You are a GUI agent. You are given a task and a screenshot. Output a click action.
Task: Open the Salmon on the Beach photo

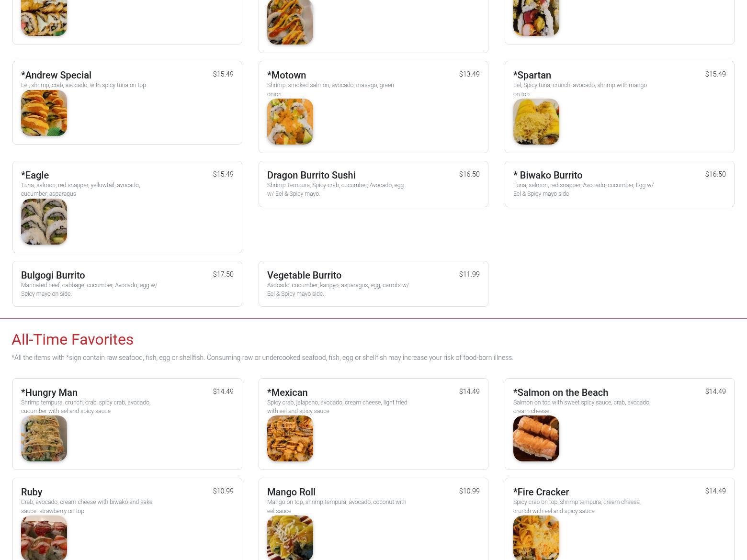click(x=536, y=438)
